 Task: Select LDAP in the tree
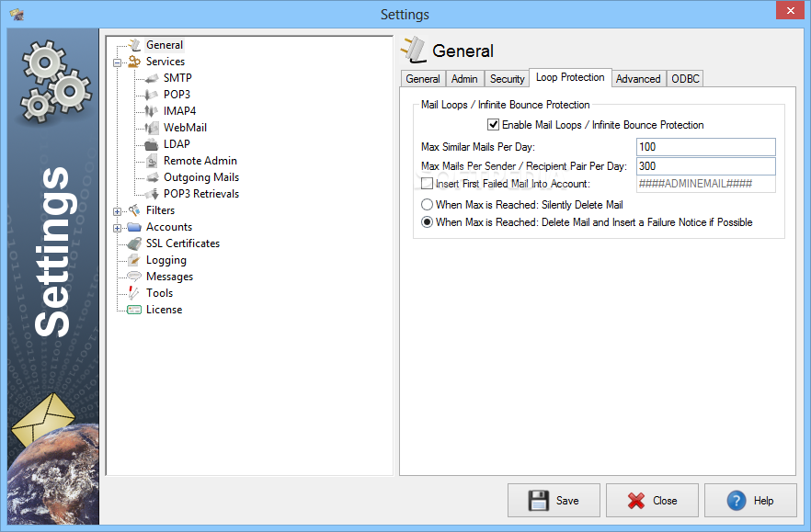tap(177, 144)
